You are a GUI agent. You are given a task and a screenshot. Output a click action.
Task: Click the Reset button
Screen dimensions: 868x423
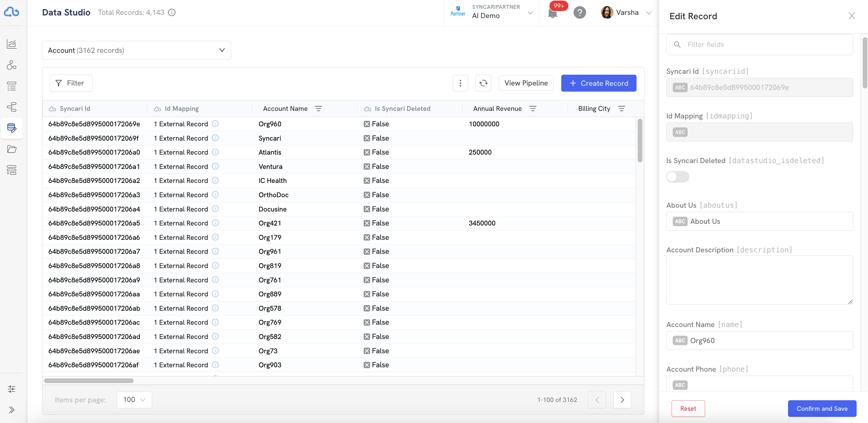click(x=688, y=408)
